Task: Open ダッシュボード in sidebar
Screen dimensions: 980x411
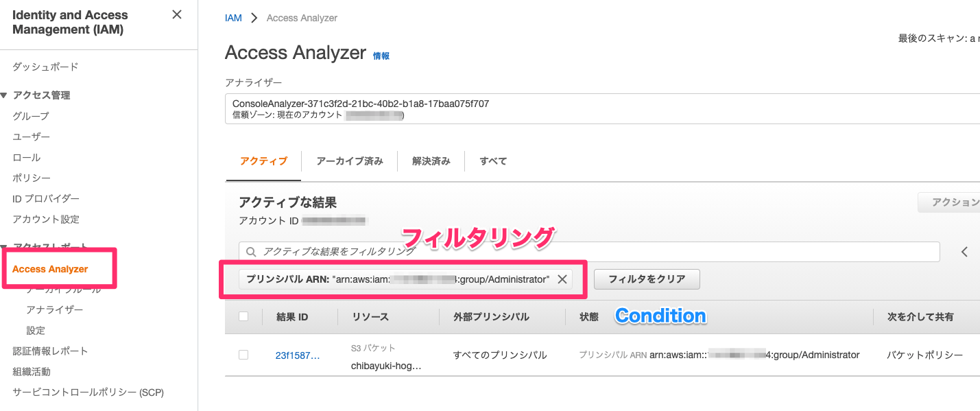Action: (x=45, y=67)
